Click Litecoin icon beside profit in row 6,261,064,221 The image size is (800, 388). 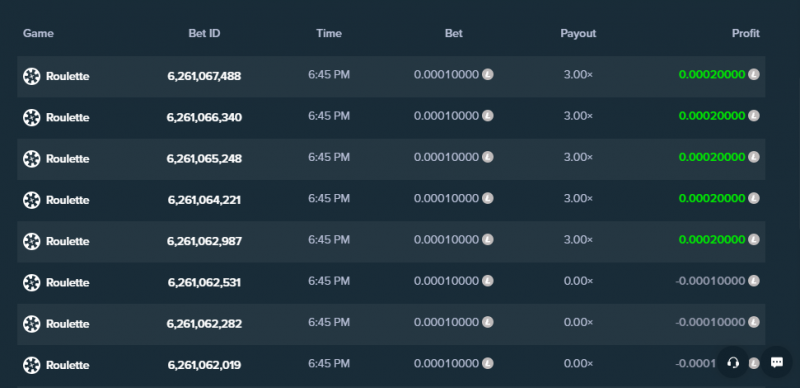pos(754,198)
